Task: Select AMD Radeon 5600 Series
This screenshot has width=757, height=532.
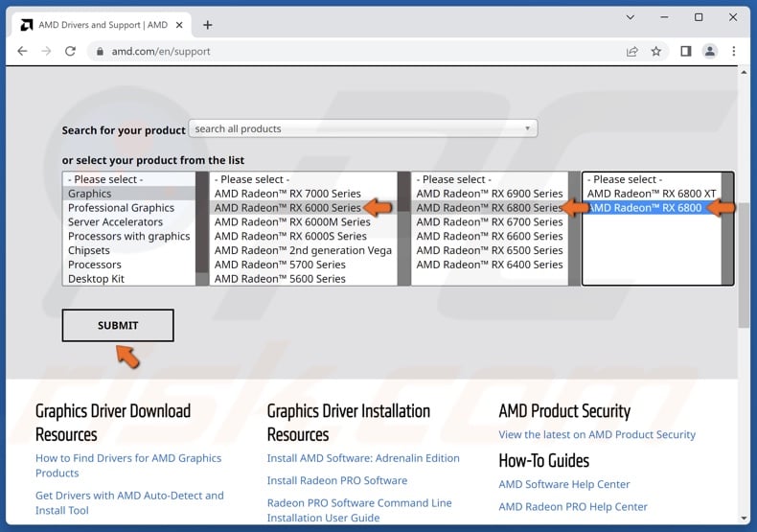Action: [303, 279]
